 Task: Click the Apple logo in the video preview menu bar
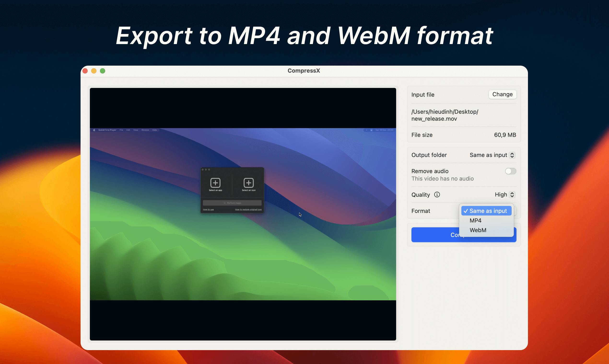pyautogui.click(x=94, y=130)
